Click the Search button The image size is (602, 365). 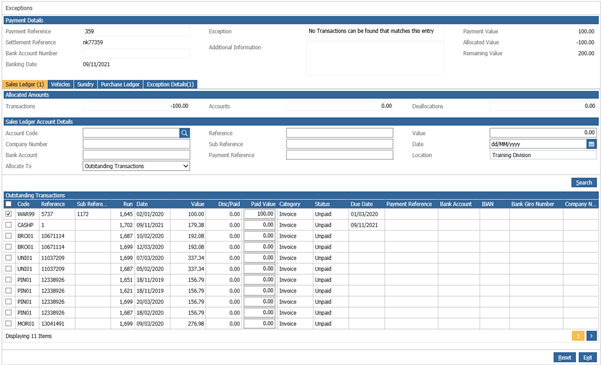click(584, 183)
